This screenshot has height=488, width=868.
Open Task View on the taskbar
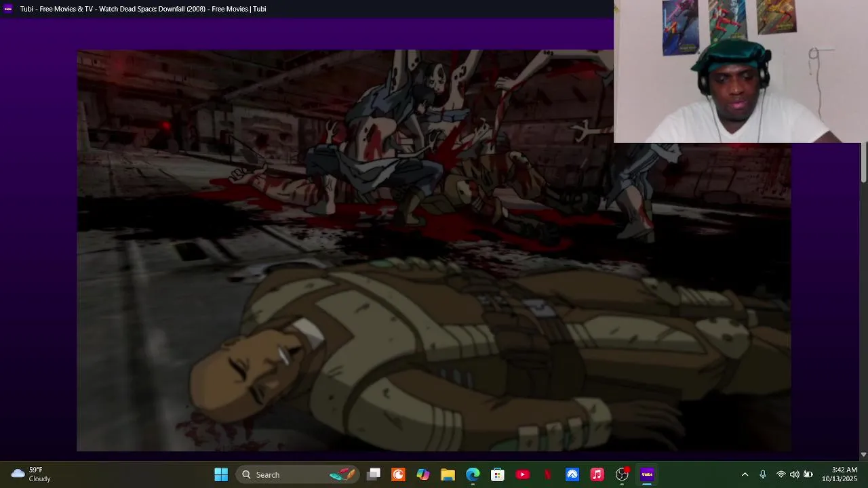pos(374,474)
